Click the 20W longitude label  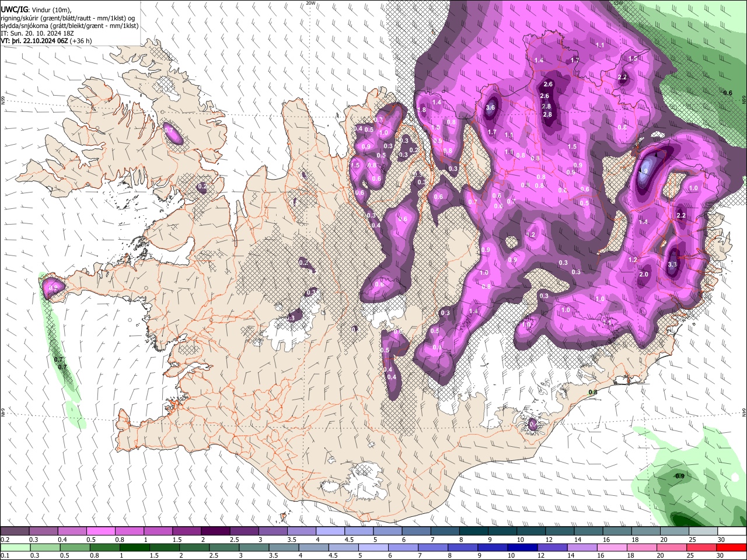click(311, 3)
